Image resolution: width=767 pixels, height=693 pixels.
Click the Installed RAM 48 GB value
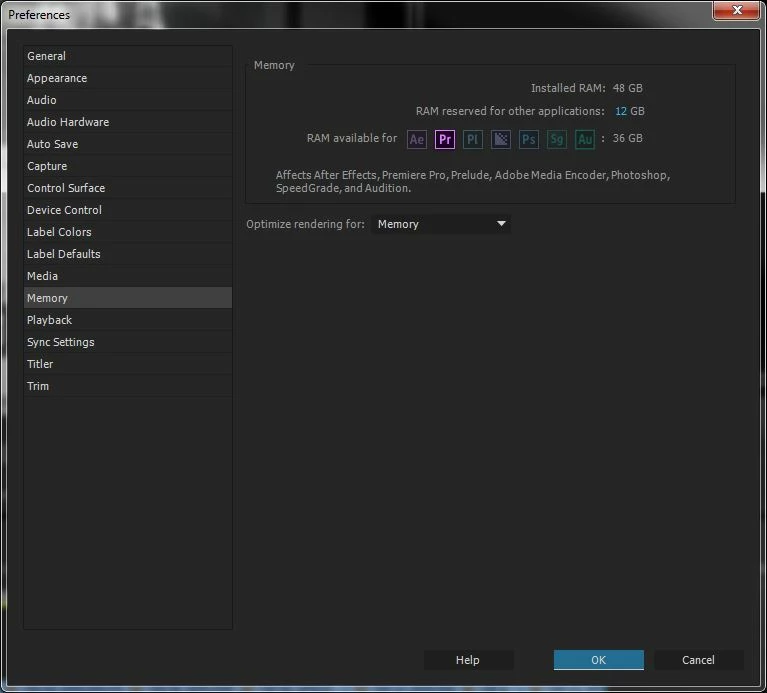628,88
